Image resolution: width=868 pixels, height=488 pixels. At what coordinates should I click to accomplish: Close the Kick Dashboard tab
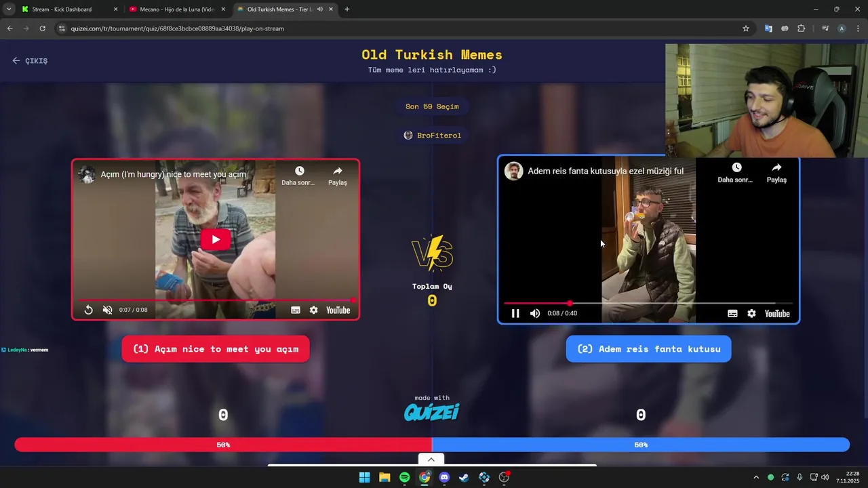tap(115, 9)
